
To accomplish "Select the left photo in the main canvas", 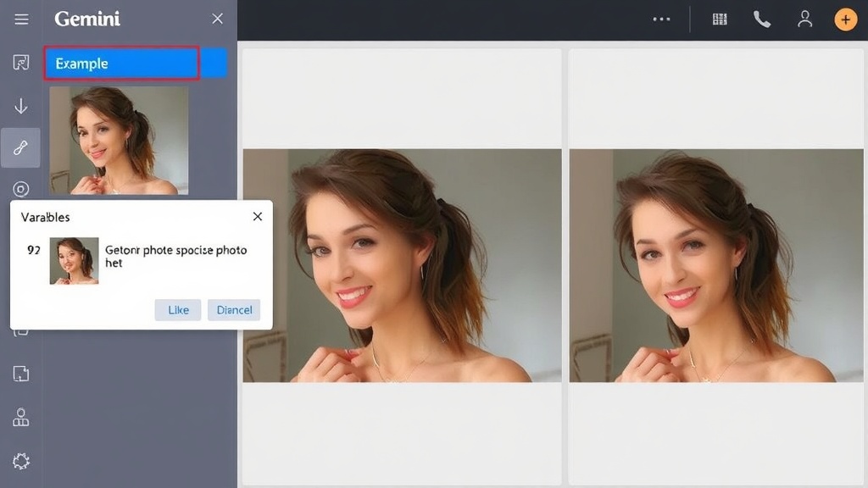I will tap(402, 265).
